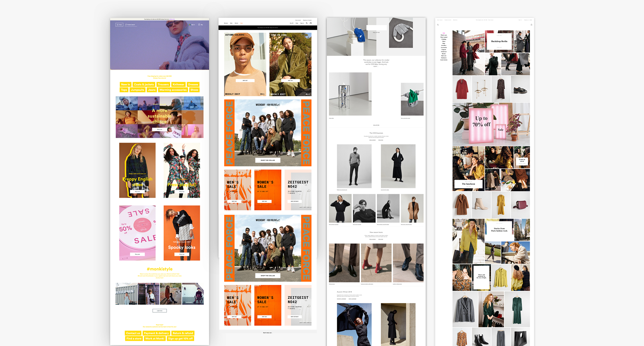Open the Monki hamburger Menu button
This screenshot has width=644, height=346.
click(x=119, y=25)
